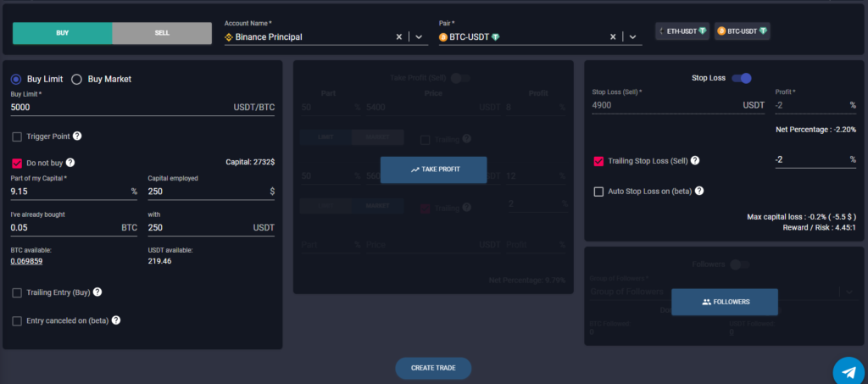Switch to the SELL tab
868x384 pixels.
[161, 33]
